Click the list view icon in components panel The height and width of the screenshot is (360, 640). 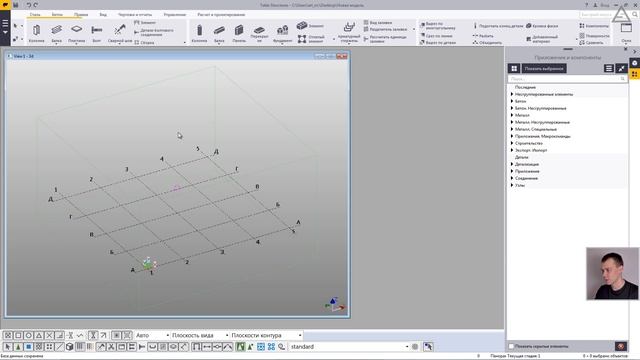(x=609, y=68)
